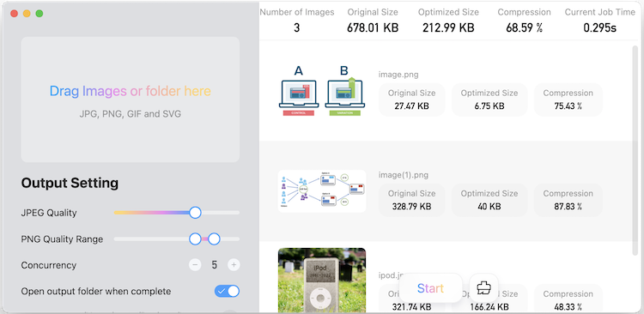Click the 6.75 KB optimized size value
Viewport: 644px width, 314px height.
tap(489, 106)
